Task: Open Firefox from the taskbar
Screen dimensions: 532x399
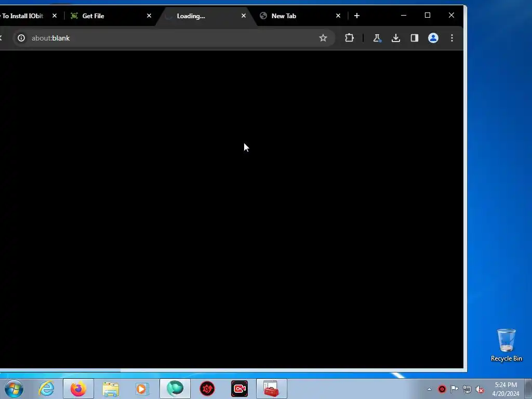Action: coord(78,389)
